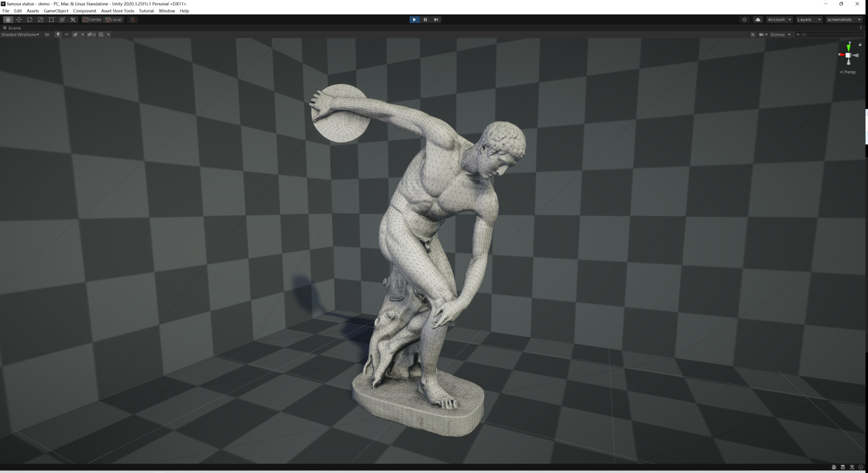Open the Layers dropdown
The image size is (868, 473).
[808, 19]
